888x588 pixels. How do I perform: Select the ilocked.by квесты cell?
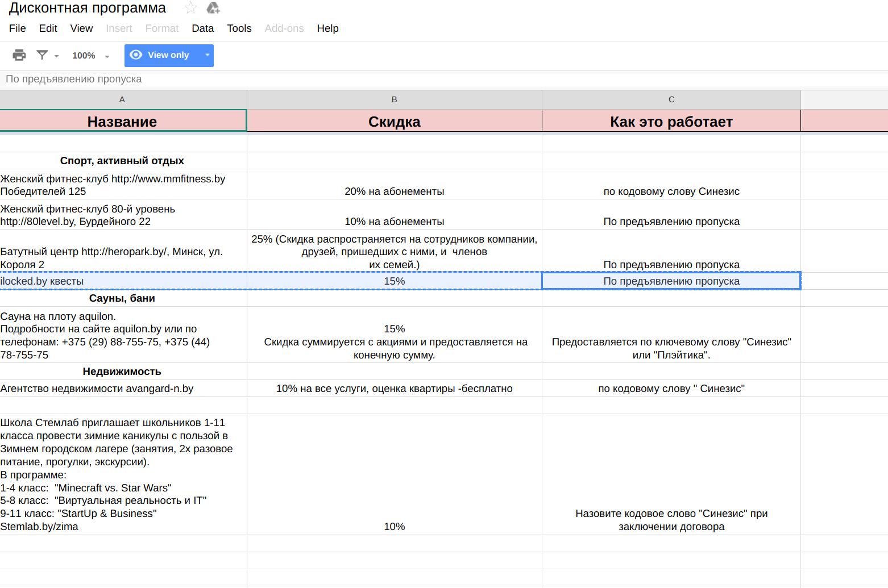pyautogui.click(x=122, y=281)
